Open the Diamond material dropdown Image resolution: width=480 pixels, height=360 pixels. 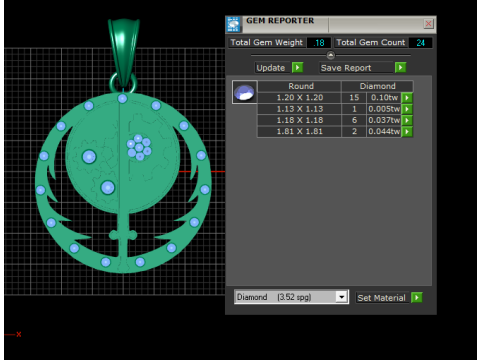(341, 297)
